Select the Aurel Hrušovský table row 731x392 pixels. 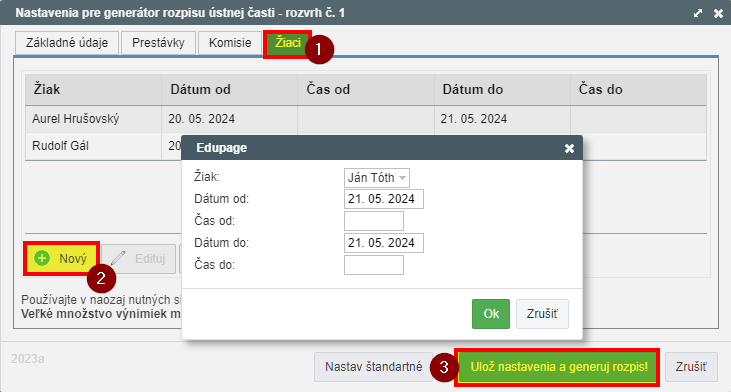366,119
